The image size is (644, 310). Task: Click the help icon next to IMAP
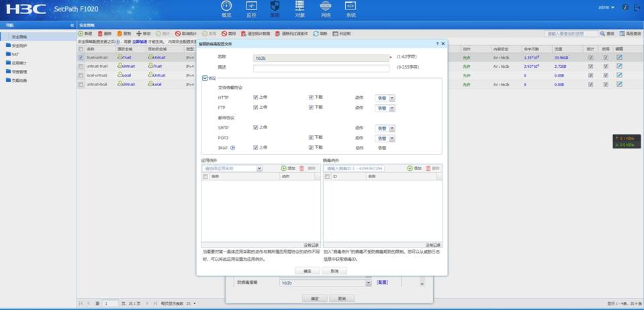tap(232, 147)
